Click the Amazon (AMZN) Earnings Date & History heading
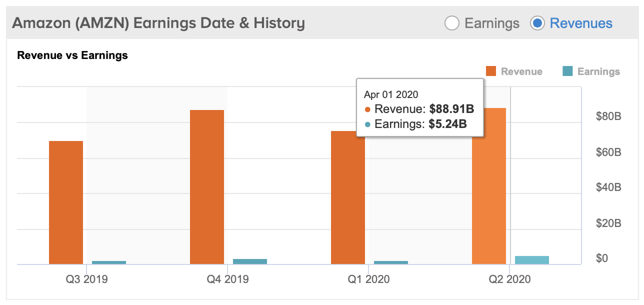Image resolution: width=644 pixels, height=305 pixels. point(158,23)
